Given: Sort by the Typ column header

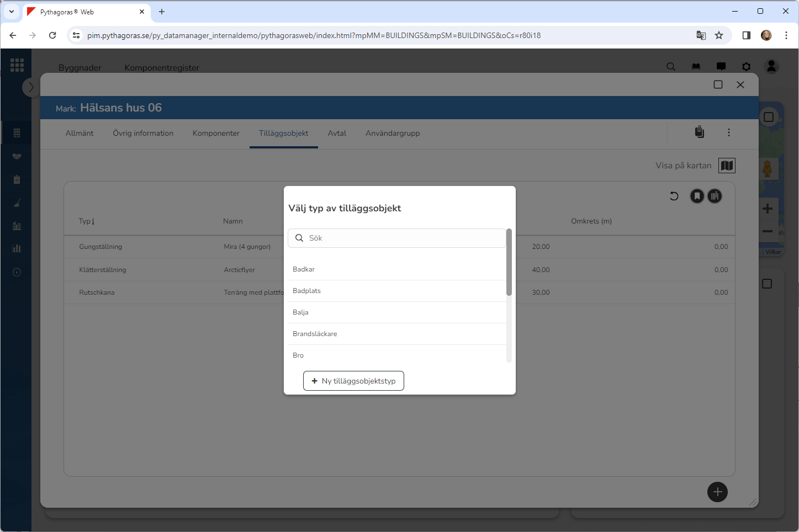Looking at the screenshot, I should click(86, 221).
